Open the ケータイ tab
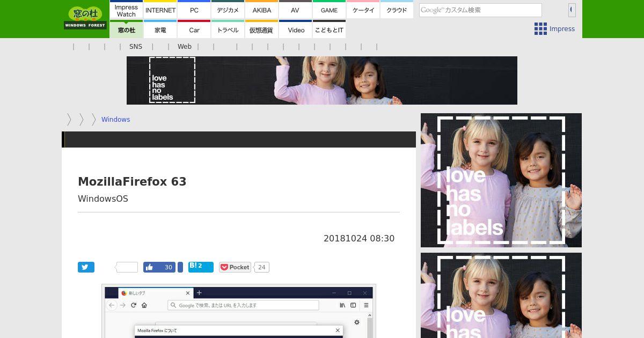Screen dimensions: 644x338 click(x=363, y=10)
